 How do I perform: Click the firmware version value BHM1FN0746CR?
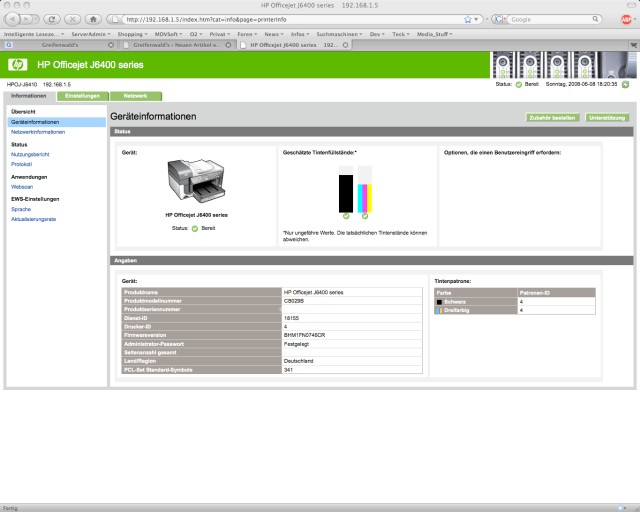pyautogui.click(x=304, y=335)
